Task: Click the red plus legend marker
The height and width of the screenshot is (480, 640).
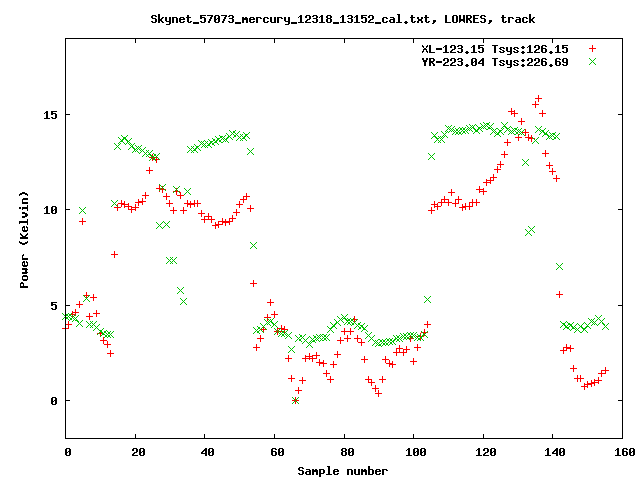Action: [592, 49]
